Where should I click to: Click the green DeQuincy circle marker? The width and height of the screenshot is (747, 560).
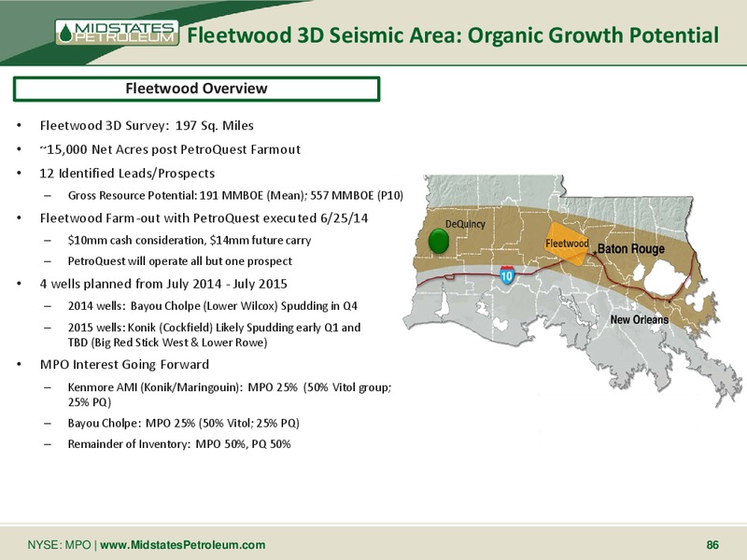438,241
